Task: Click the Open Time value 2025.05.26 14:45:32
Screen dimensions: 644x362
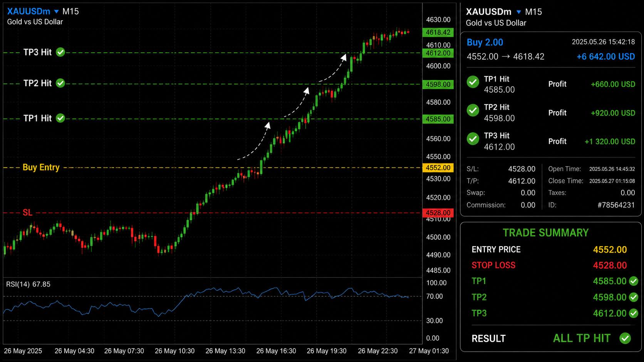Action: point(612,169)
